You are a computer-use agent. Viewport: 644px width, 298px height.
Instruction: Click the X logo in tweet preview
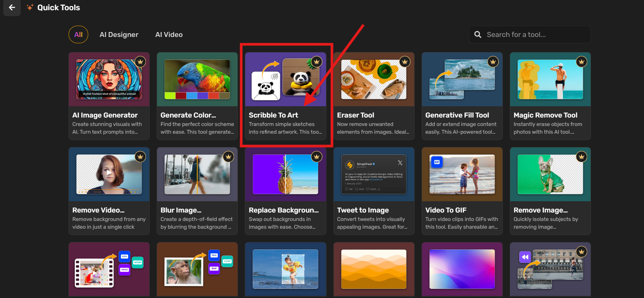400,163
